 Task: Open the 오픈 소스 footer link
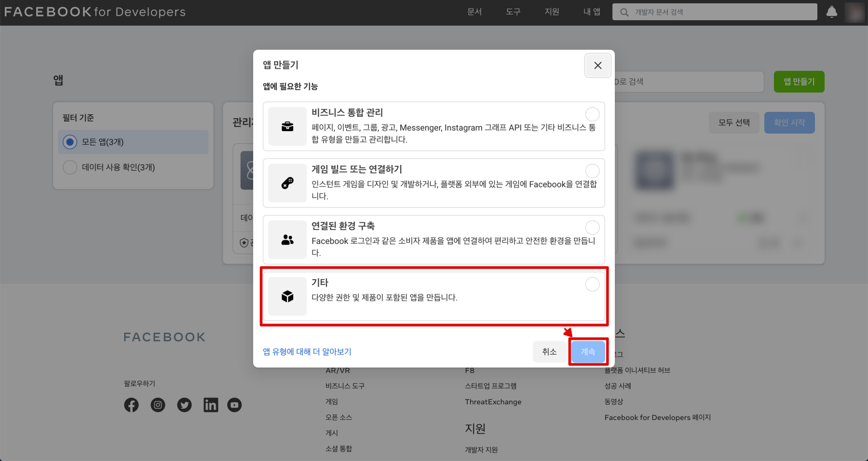(339, 417)
